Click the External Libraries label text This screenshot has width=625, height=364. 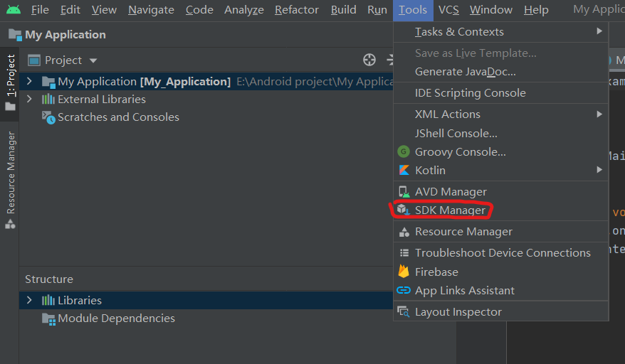[102, 99]
